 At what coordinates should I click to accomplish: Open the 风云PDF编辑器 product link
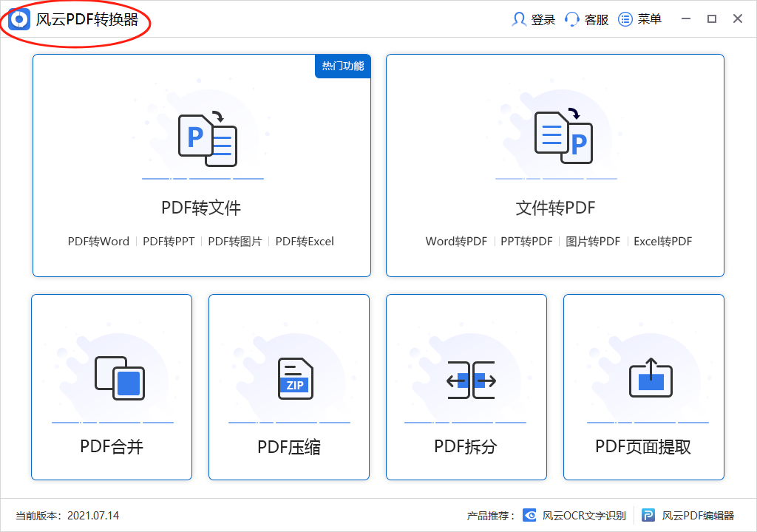pos(698,516)
